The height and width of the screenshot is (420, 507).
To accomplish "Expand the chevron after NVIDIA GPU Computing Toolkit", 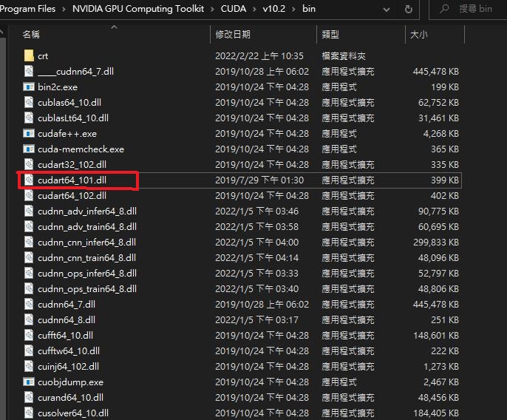I will tap(212, 9).
